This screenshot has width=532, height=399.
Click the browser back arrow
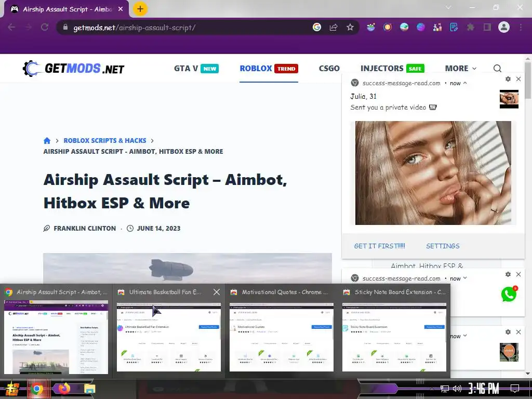click(11, 27)
